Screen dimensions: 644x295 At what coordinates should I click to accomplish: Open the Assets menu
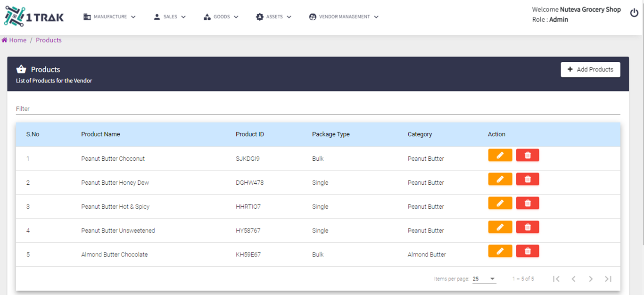tap(273, 17)
